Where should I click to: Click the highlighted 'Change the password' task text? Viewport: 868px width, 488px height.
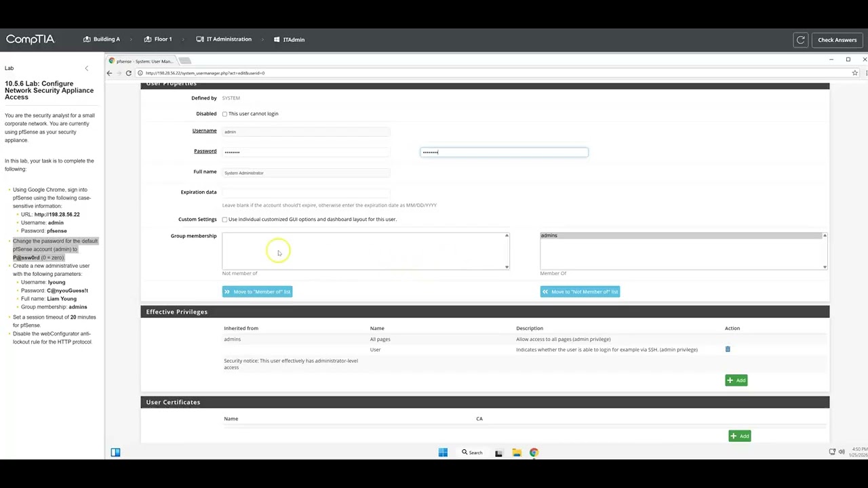point(55,249)
